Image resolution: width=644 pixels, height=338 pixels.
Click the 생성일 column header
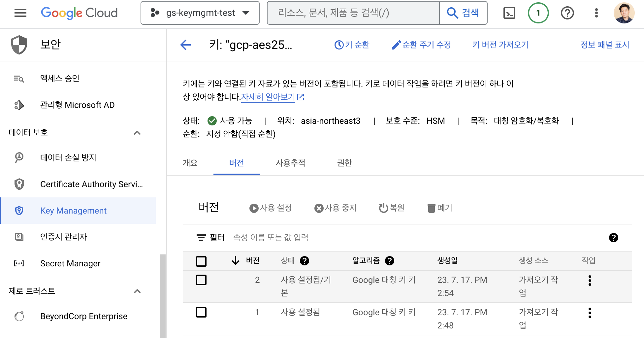pos(447,261)
